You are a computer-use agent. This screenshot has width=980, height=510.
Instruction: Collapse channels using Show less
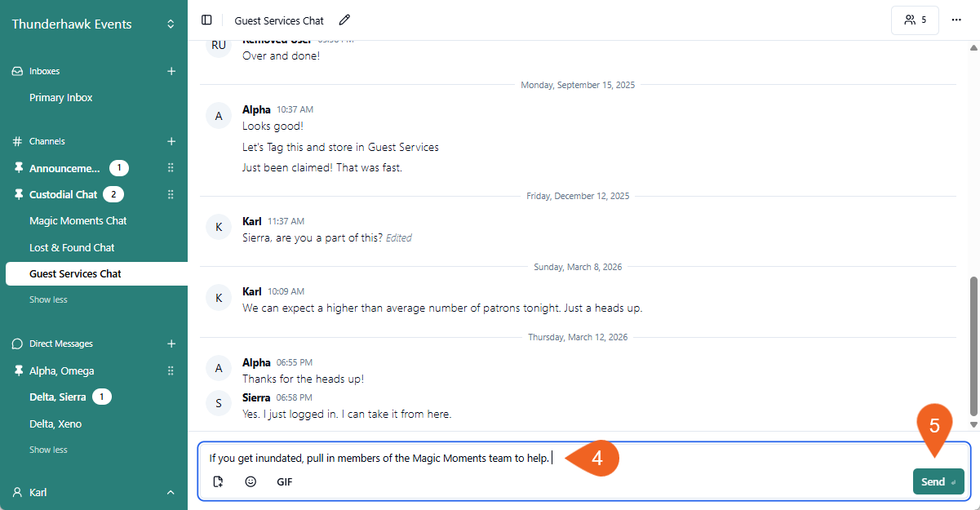48,299
